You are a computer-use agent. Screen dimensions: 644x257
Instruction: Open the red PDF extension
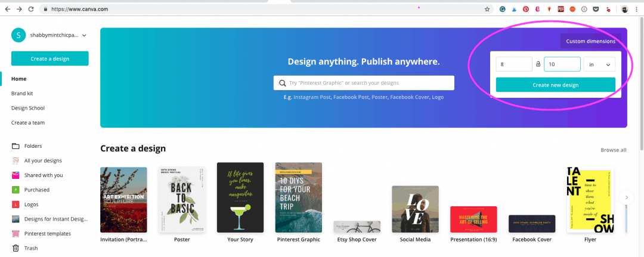561,9
